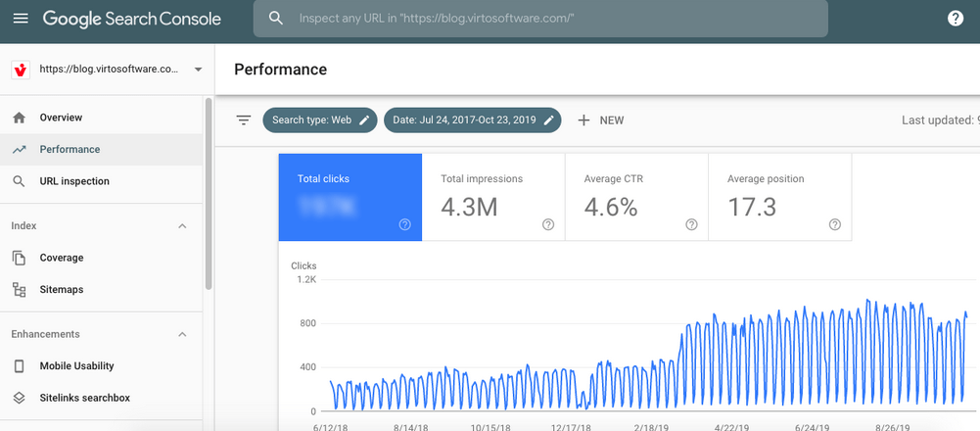Image resolution: width=980 pixels, height=431 pixels.
Task: Click the Google Search Console logo
Action: tap(132, 19)
